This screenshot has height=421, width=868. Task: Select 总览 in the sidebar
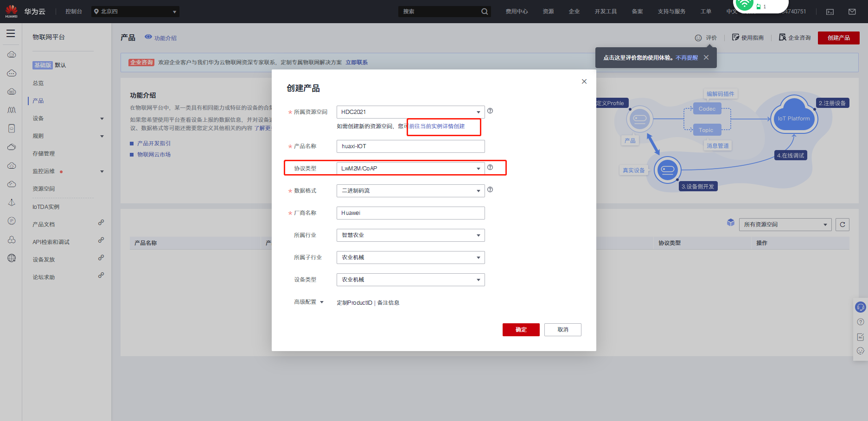(38, 83)
